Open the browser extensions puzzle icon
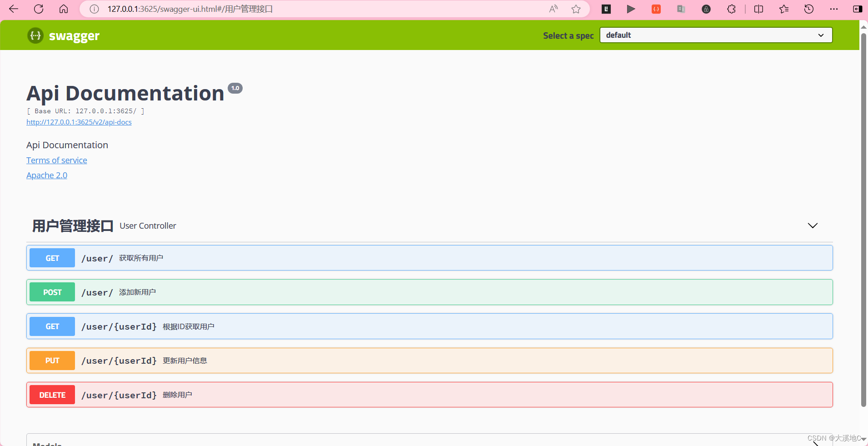This screenshot has width=868, height=446. pyautogui.click(x=731, y=9)
